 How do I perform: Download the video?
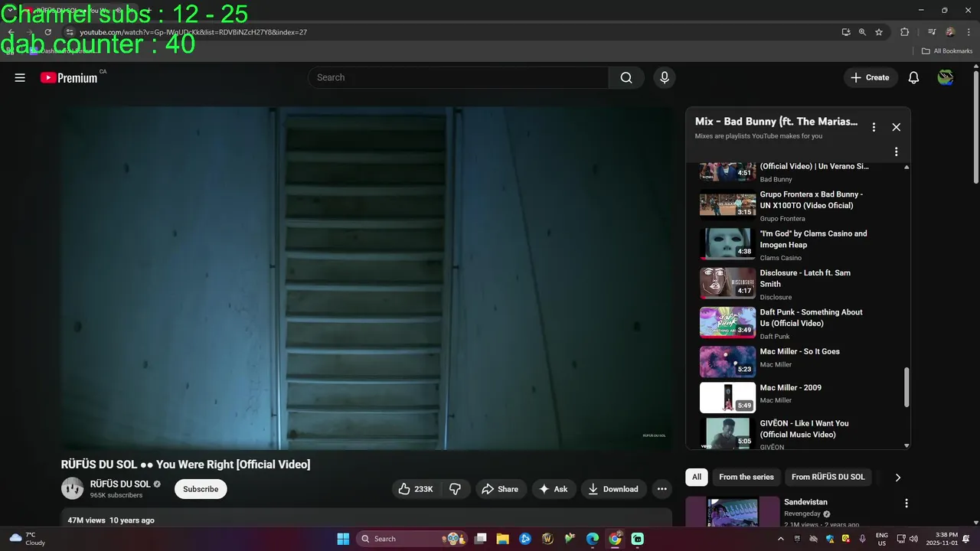click(614, 489)
